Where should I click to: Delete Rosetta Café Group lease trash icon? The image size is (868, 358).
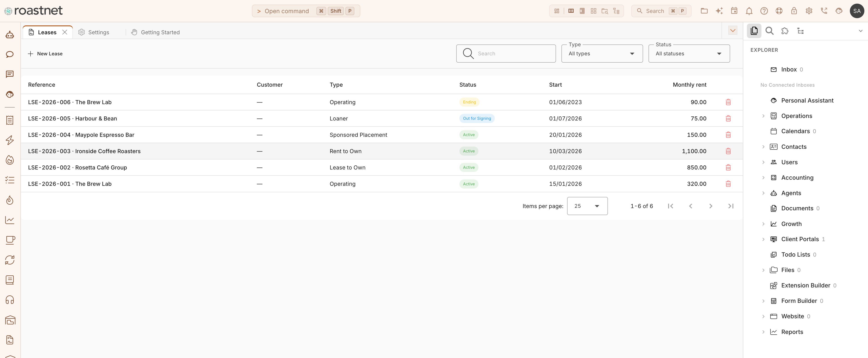point(728,167)
